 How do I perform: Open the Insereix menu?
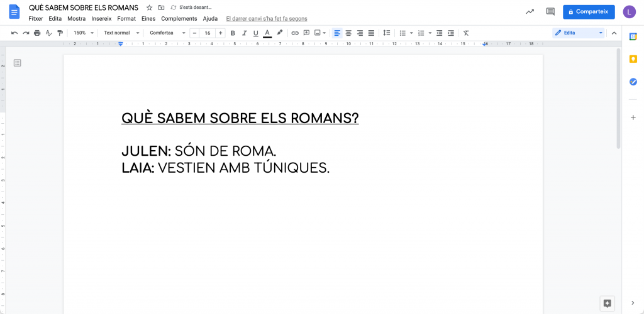point(101,19)
